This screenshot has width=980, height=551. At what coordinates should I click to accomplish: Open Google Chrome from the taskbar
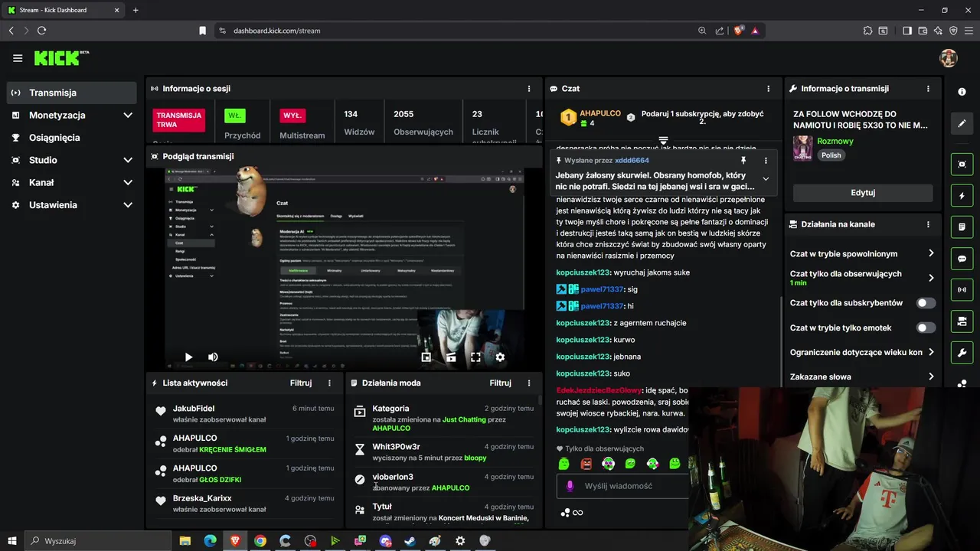click(260, 541)
